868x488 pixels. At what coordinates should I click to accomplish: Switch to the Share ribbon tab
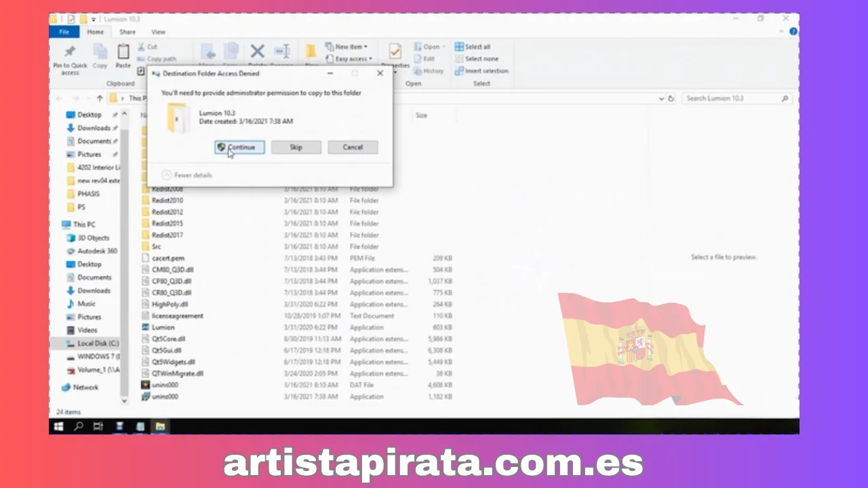127,32
